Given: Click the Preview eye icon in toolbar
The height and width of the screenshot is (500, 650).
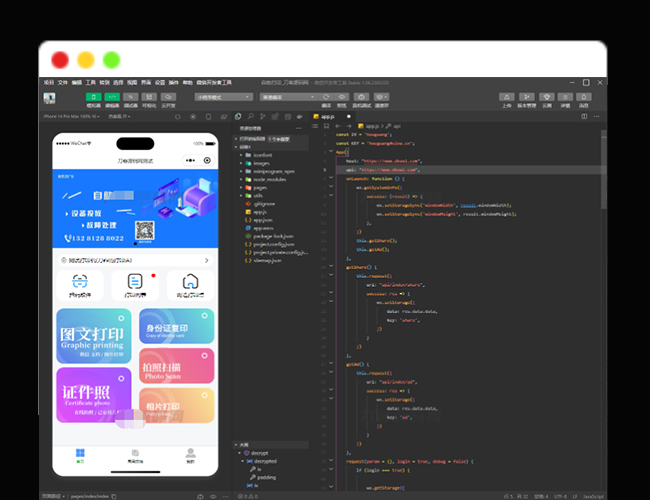Looking at the screenshot, I should (x=342, y=97).
